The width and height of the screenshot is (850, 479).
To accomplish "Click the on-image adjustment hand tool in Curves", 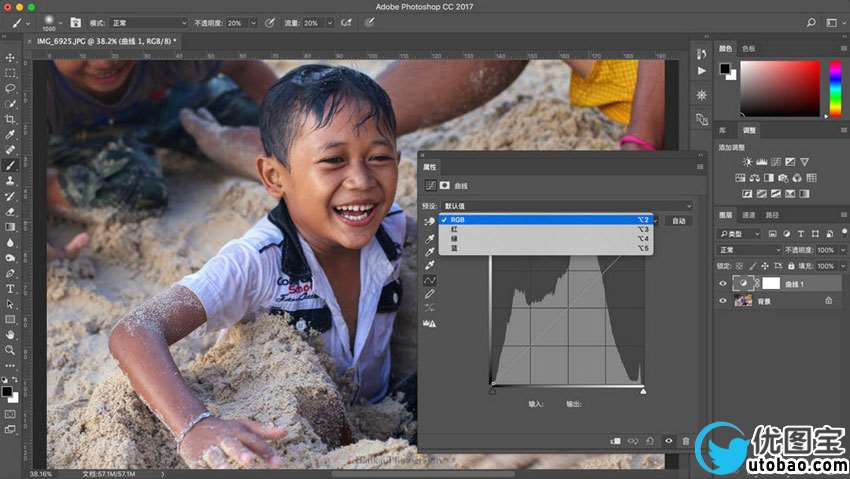I will (x=429, y=221).
